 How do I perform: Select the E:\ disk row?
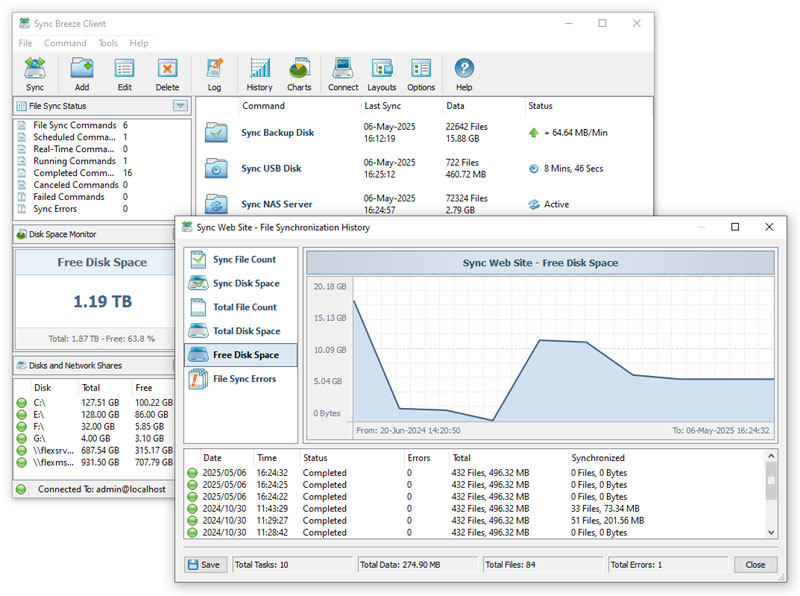point(95,414)
